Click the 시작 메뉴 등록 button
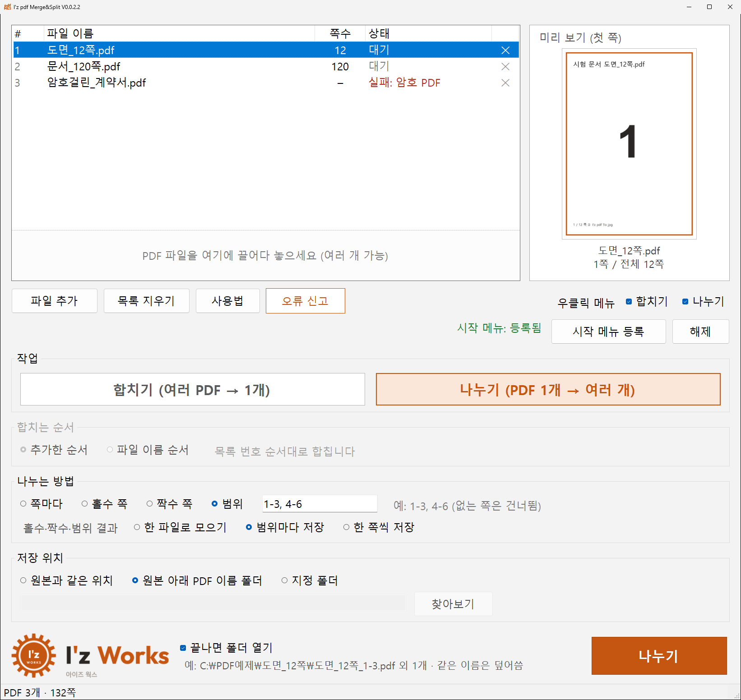 point(608,332)
